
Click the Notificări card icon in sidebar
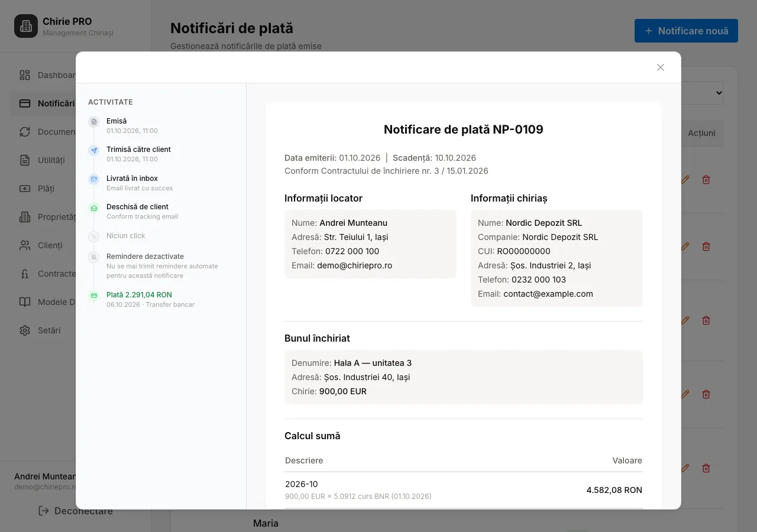25,103
